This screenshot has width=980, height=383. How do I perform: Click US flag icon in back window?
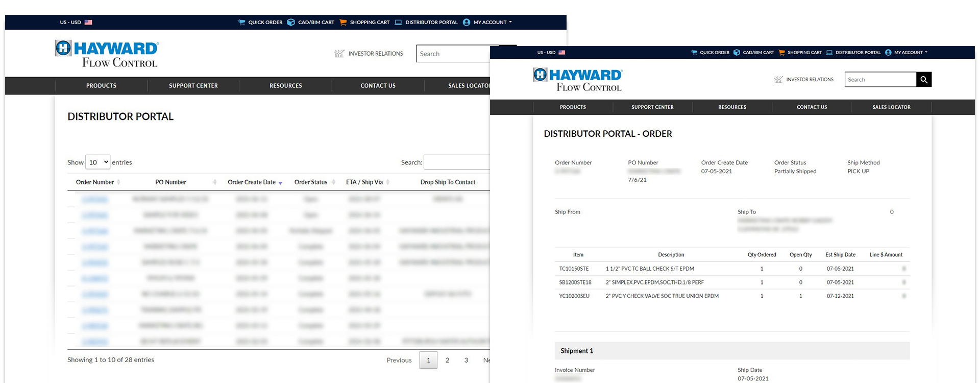88,22
